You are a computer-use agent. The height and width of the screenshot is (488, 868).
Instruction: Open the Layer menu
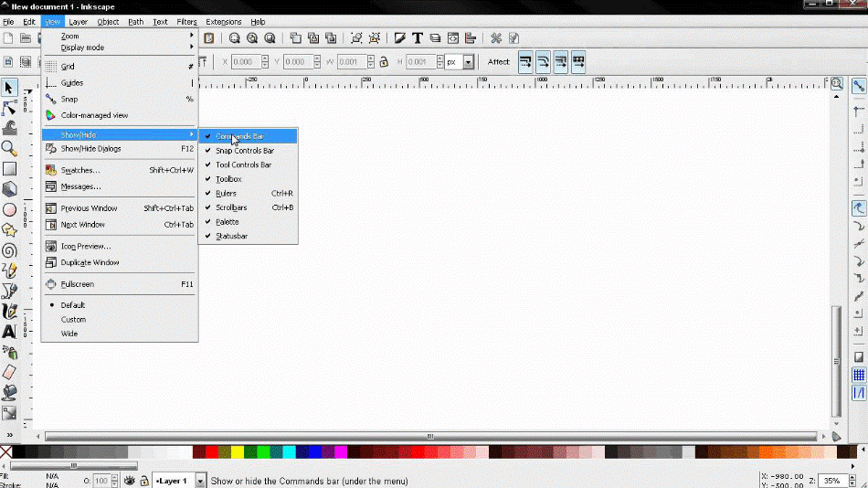point(78,22)
